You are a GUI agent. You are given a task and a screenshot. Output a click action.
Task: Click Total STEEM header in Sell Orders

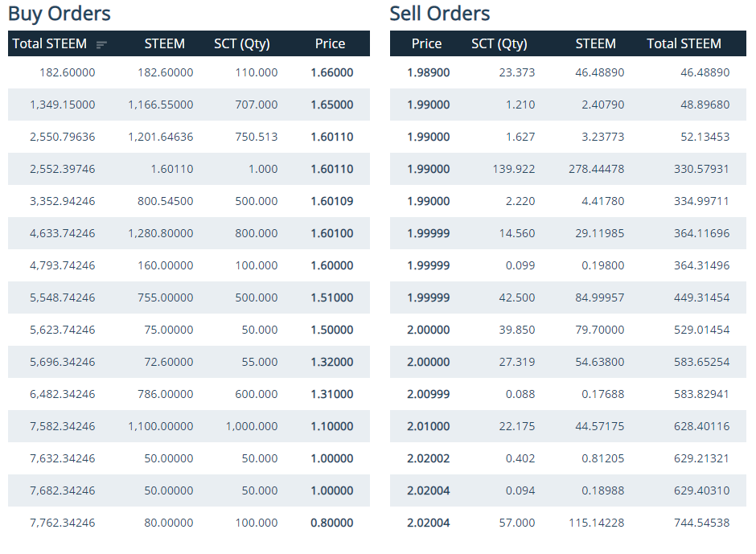(x=684, y=43)
